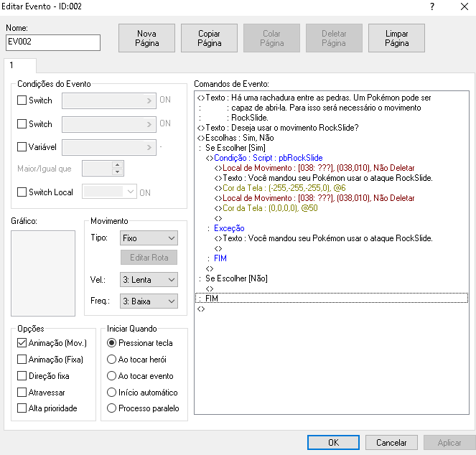The image size is (476, 455).
Task: Uncheck Animação (Mov.) option
Action: click(22, 343)
